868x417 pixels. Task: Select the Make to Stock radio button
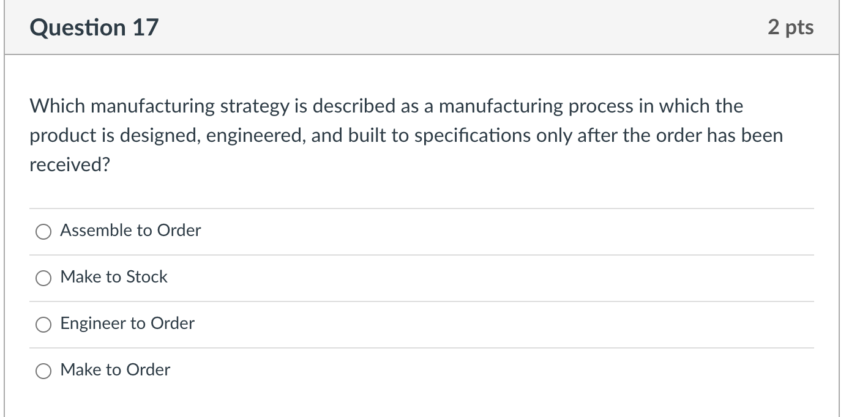click(43, 278)
